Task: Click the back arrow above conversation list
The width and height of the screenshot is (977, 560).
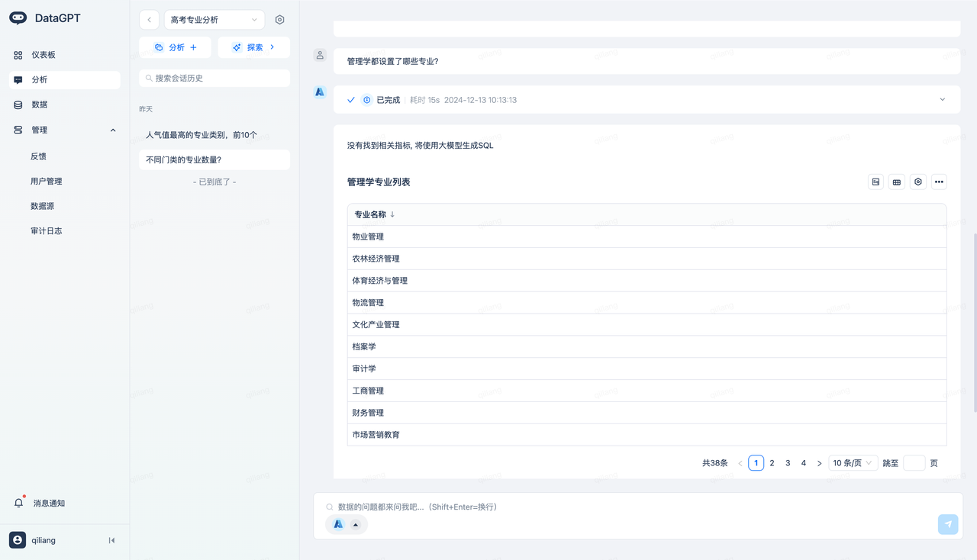Action: coord(149,20)
